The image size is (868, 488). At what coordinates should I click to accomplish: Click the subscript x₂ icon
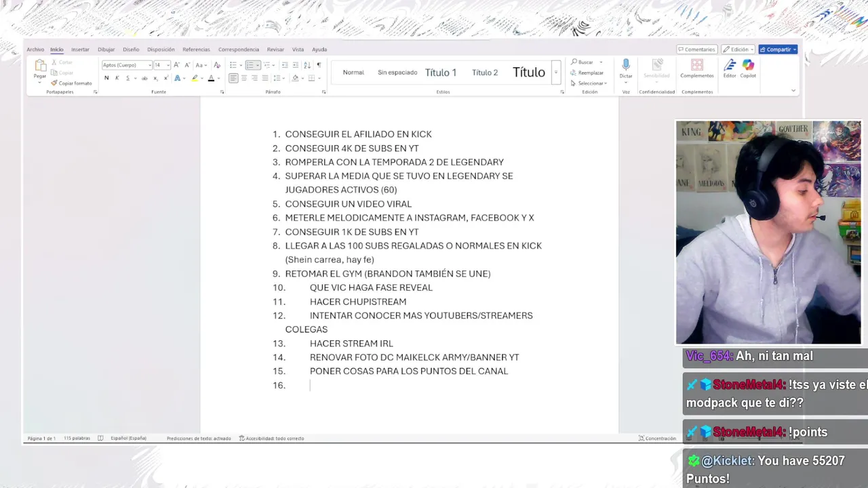[155, 78]
